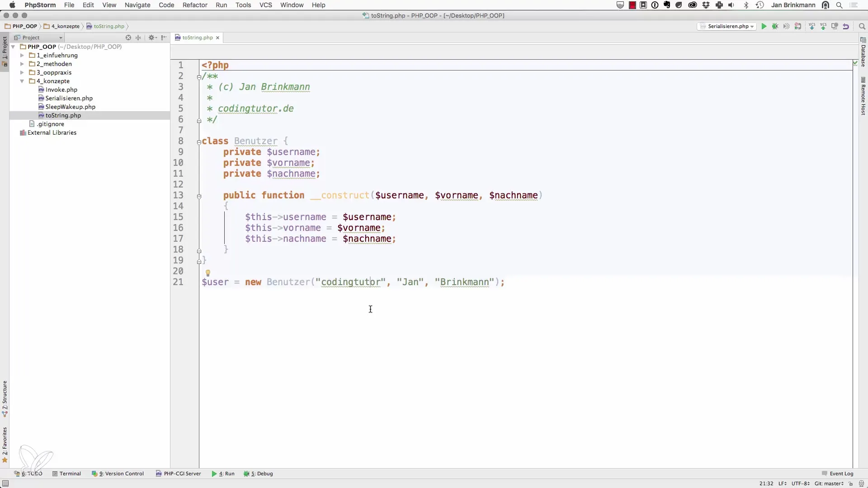This screenshot has width=868, height=488.
Task: Change the LF line separator
Action: point(783,483)
